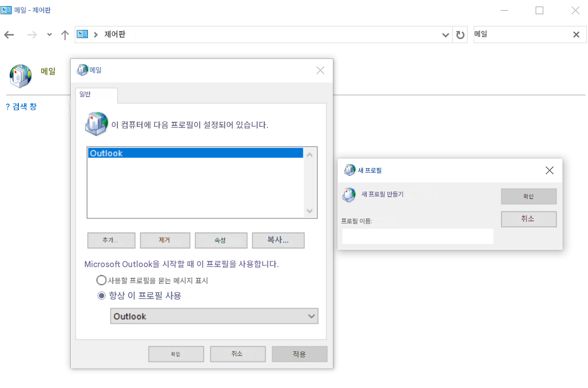Click the 복사... button

tap(278, 240)
